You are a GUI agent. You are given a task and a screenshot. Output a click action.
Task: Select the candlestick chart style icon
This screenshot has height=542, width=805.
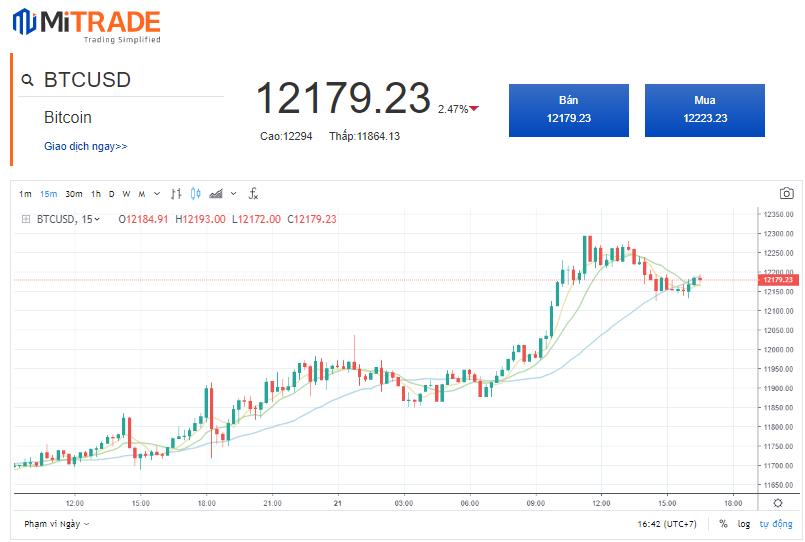click(x=196, y=194)
